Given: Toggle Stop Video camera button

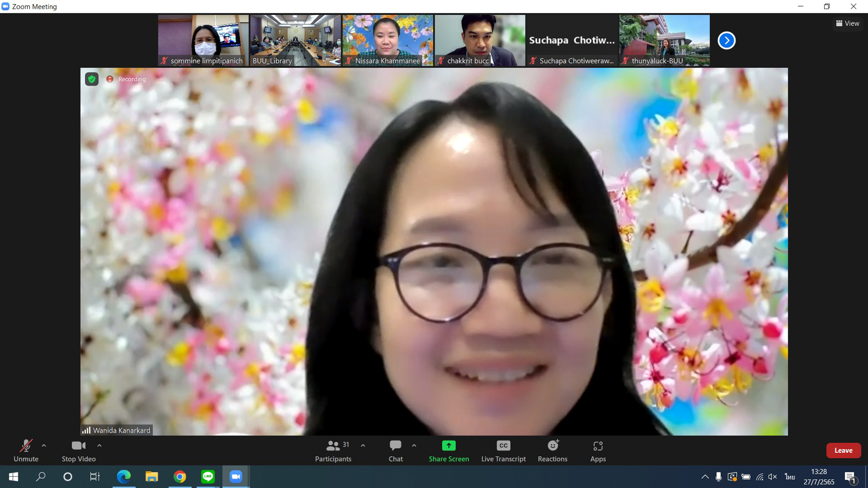Looking at the screenshot, I should (x=78, y=450).
